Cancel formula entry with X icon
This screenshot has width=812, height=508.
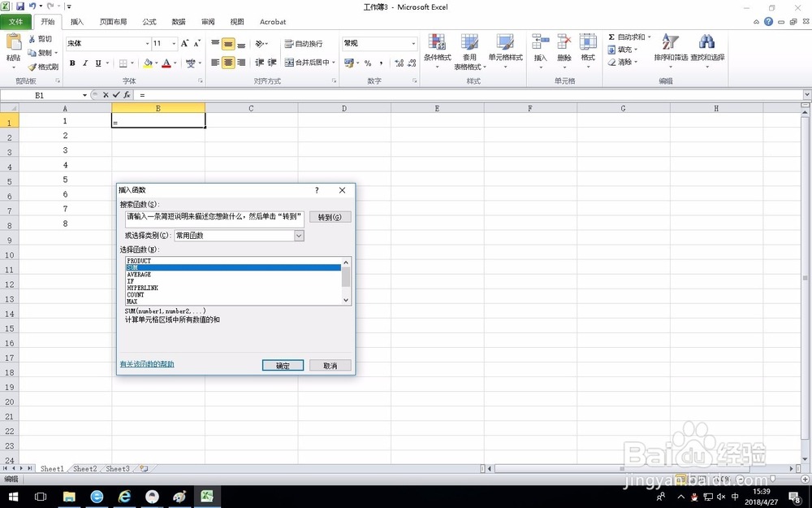tap(106, 95)
